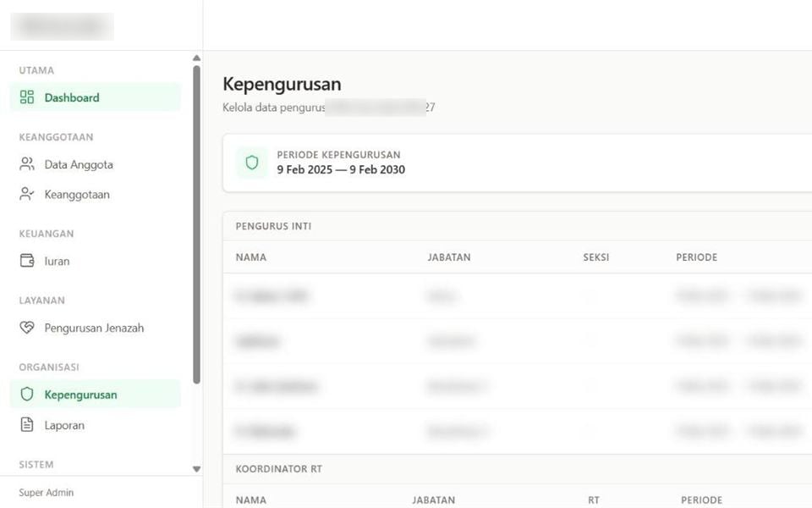
Task: Click the RT column header
Action: coord(594,500)
